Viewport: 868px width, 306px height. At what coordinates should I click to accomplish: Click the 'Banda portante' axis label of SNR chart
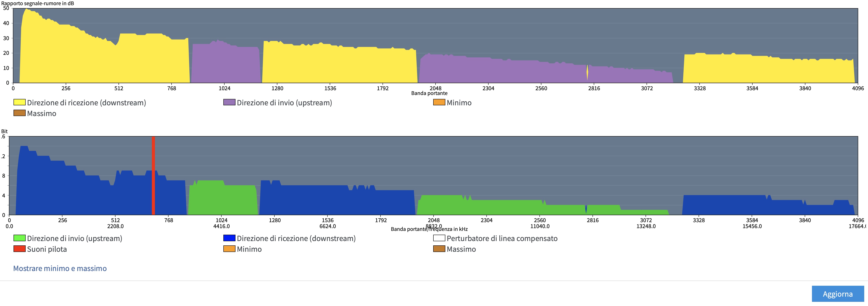click(x=429, y=93)
